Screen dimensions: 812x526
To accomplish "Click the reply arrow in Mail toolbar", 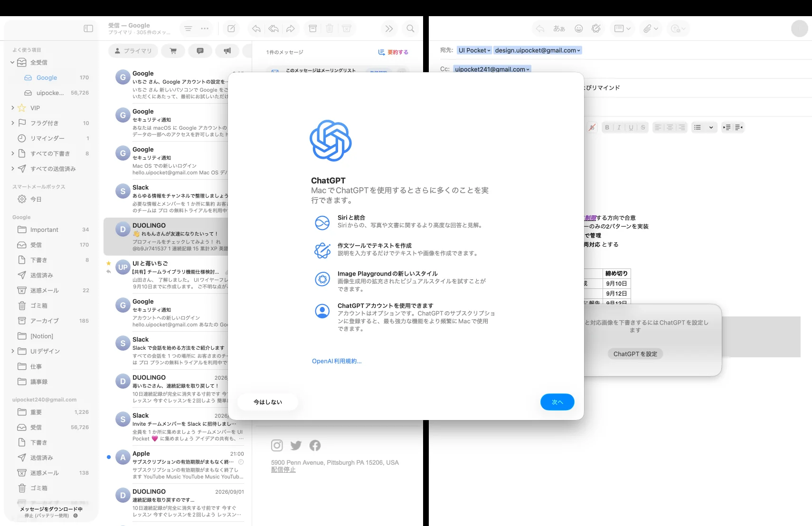I will coord(256,29).
